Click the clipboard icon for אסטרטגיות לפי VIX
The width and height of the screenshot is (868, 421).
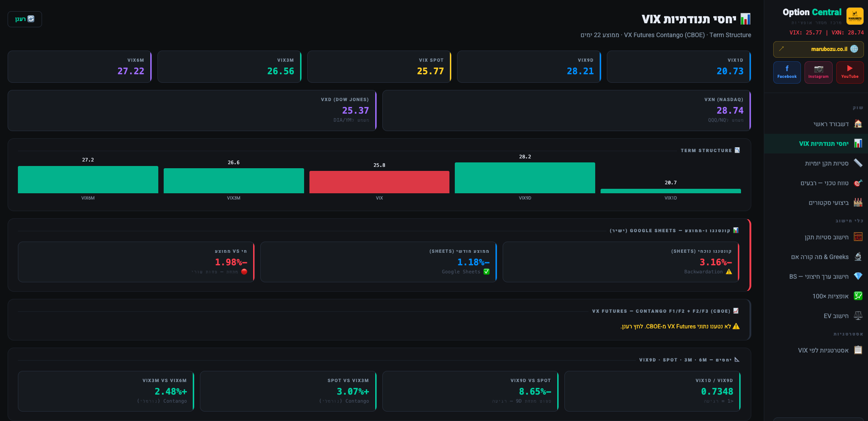point(858,350)
